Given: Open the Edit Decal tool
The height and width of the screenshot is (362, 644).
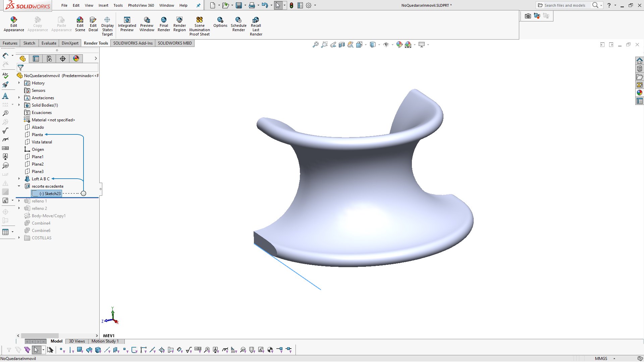Looking at the screenshot, I should tap(93, 24).
